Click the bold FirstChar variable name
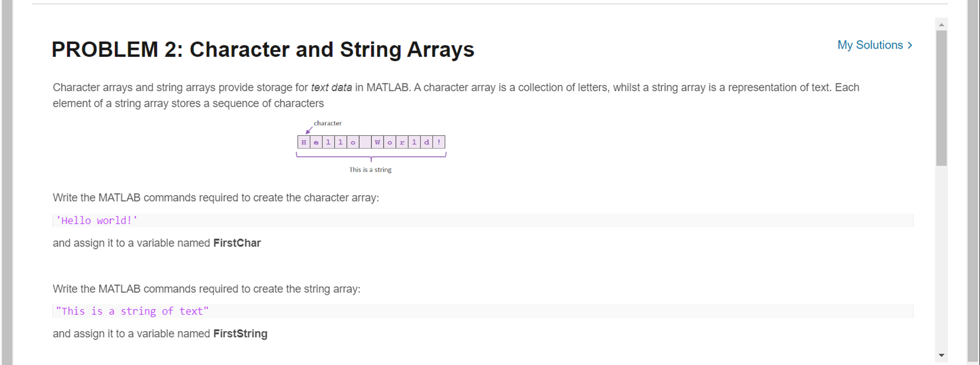 [236, 243]
